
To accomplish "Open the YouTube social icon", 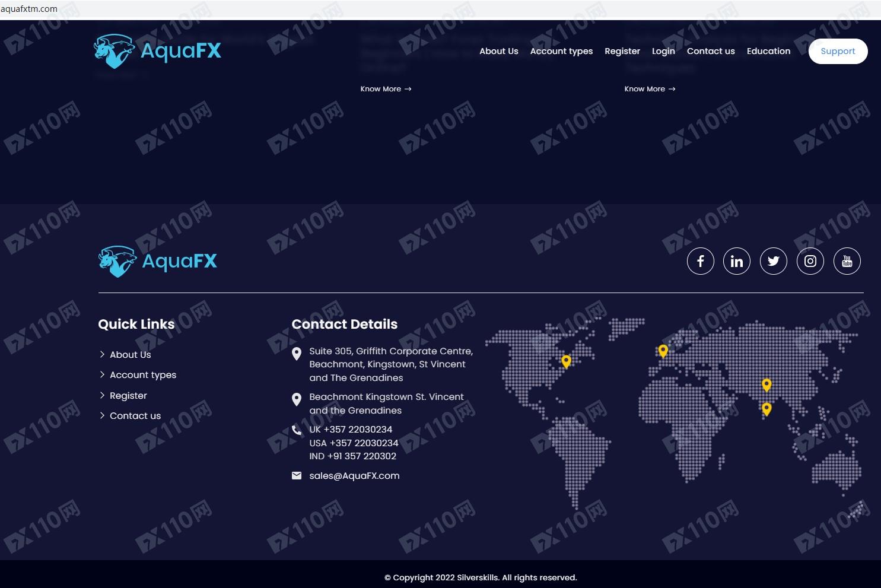I will coord(847,261).
